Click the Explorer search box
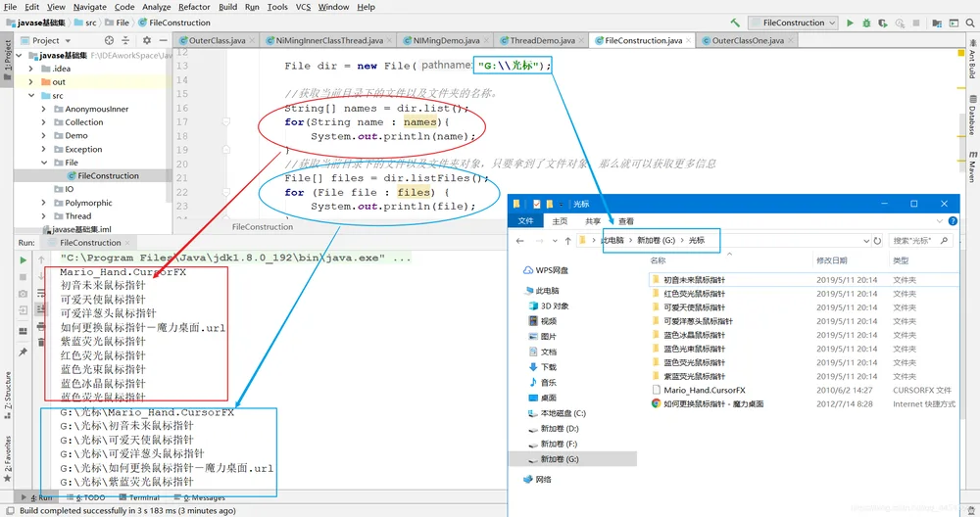The height and width of the screenshot is (517, 980). [921, 241]
